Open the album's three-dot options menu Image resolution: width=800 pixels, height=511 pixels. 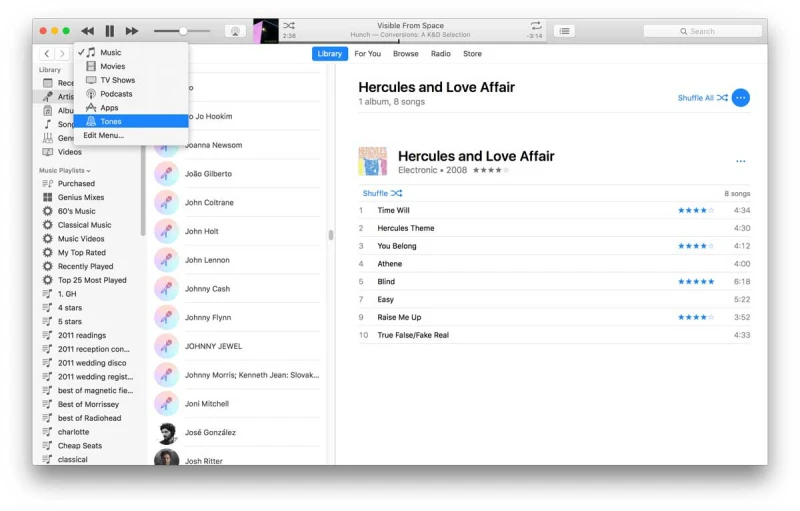[x=740, y=161]
